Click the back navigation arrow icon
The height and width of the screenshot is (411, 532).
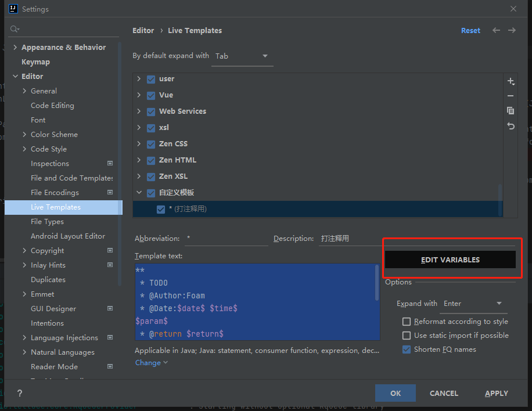pos(496,30)
